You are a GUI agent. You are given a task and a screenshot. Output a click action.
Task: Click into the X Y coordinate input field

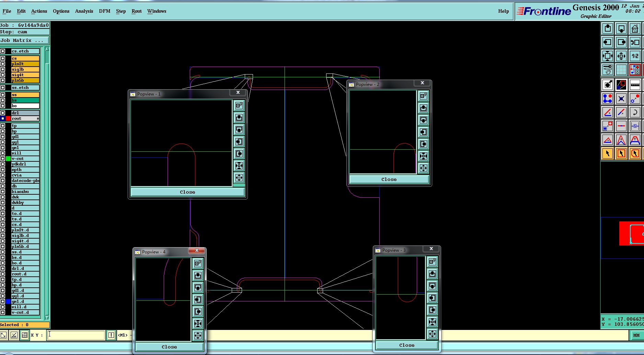pos(76,335)
